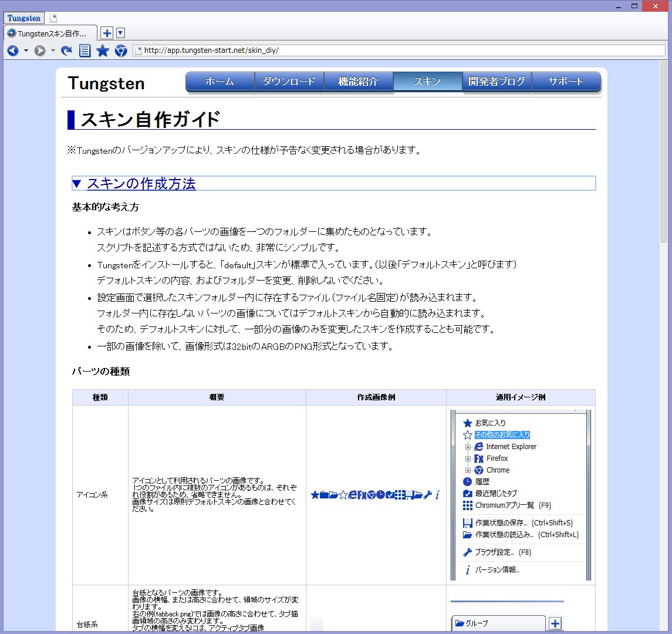Open the Forward history dropdown arrow
The image size is (672, 634).
coord(53,50)
